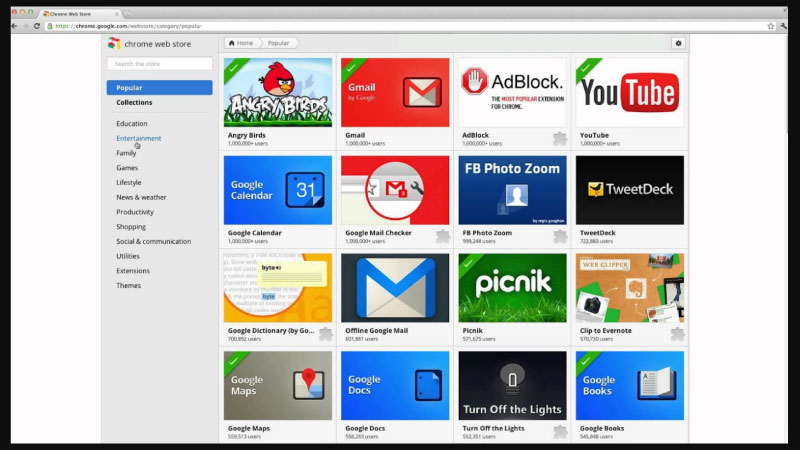The width and height of the screenshot is (800, 450).
Task: Open the Picnik thumbnail
Action: tap(512, 288)
